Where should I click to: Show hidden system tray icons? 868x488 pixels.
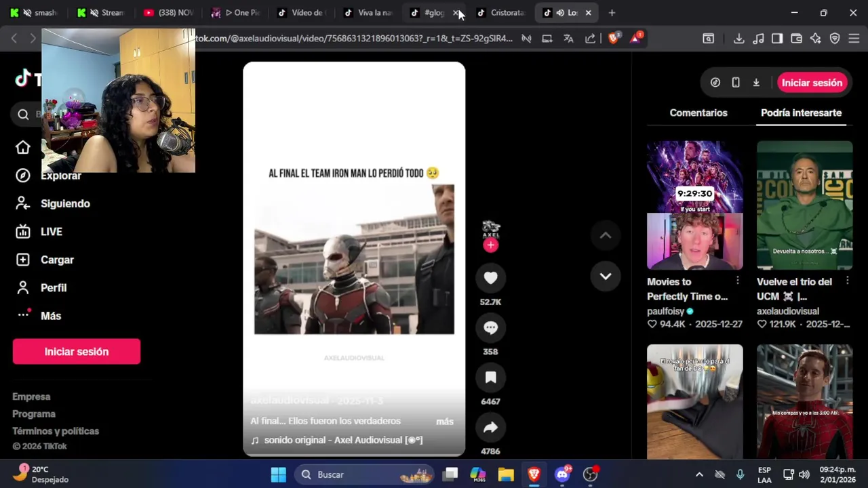pos(699,474)
